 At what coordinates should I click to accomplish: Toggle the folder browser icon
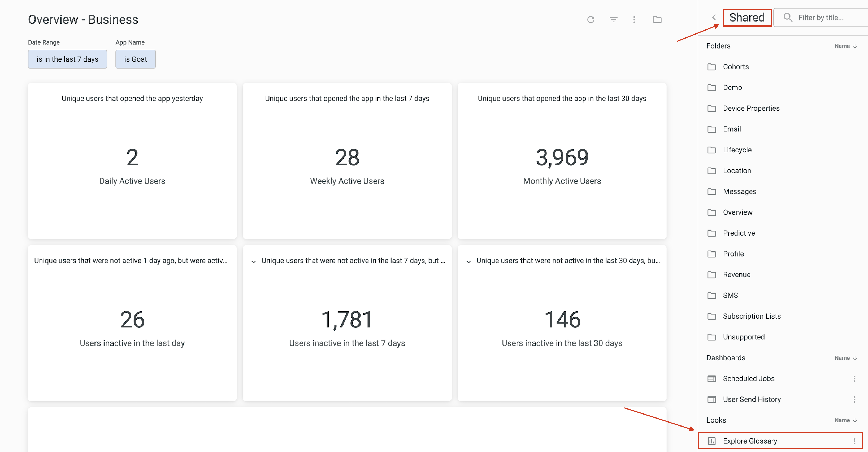657,20
